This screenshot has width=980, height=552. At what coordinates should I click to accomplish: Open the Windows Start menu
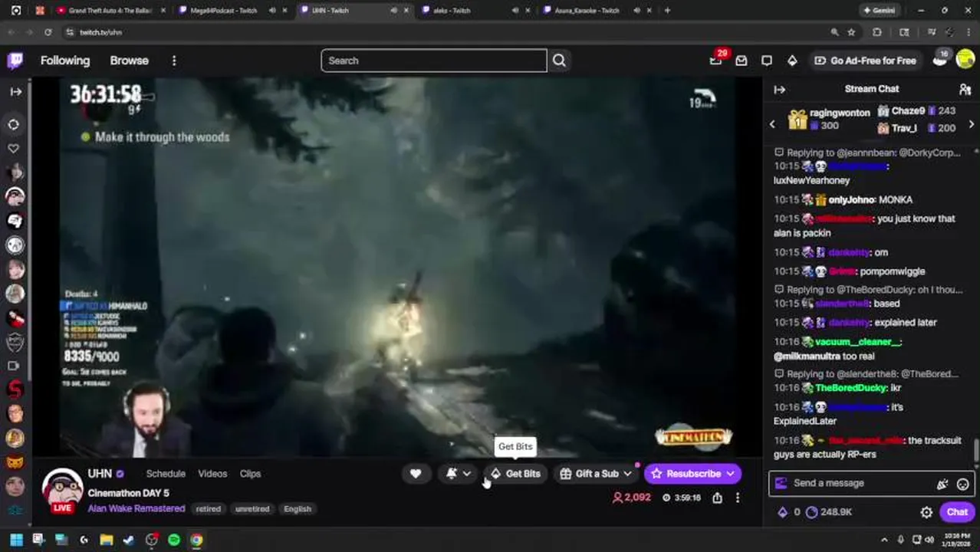(x=16, y=540)
